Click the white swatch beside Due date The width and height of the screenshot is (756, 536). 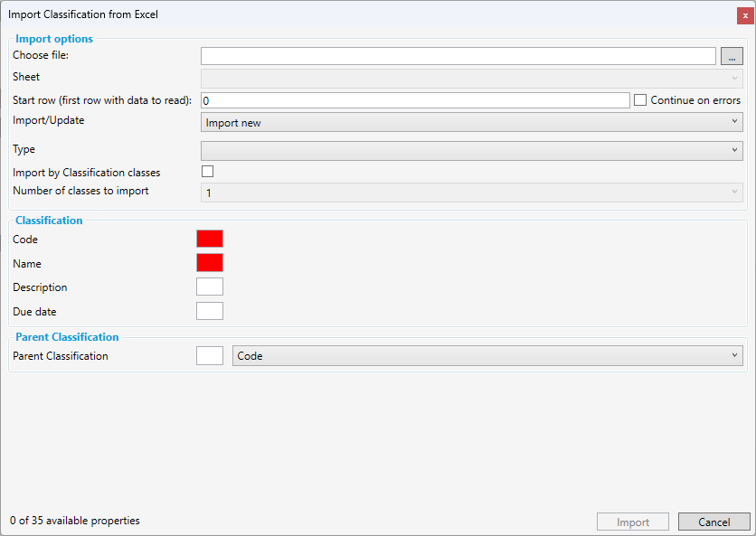point(209,310)
